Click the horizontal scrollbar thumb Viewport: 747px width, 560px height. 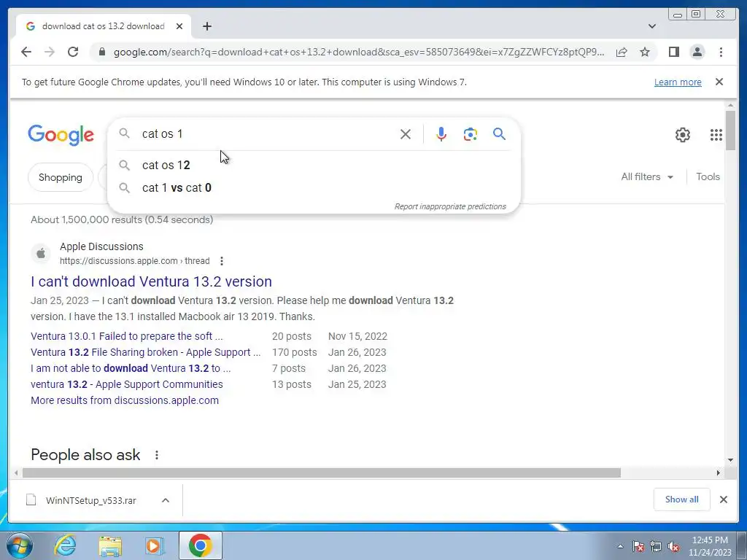(x=322, y=472)
